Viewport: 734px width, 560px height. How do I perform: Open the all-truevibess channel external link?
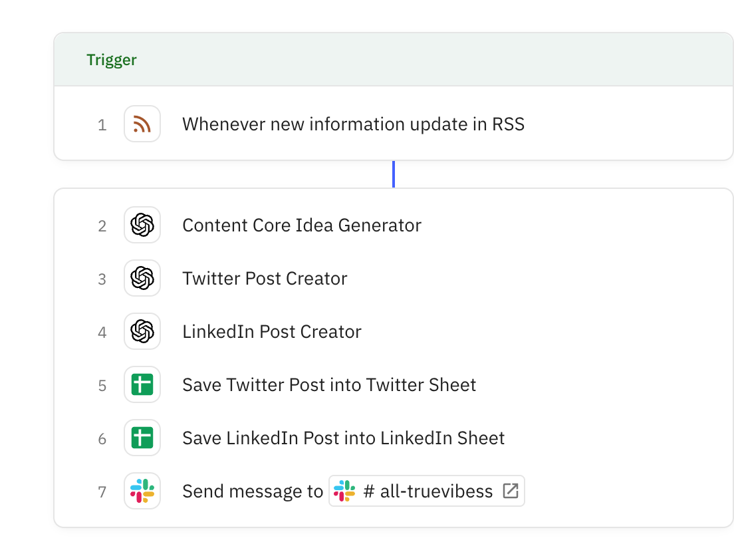point(510,490)
